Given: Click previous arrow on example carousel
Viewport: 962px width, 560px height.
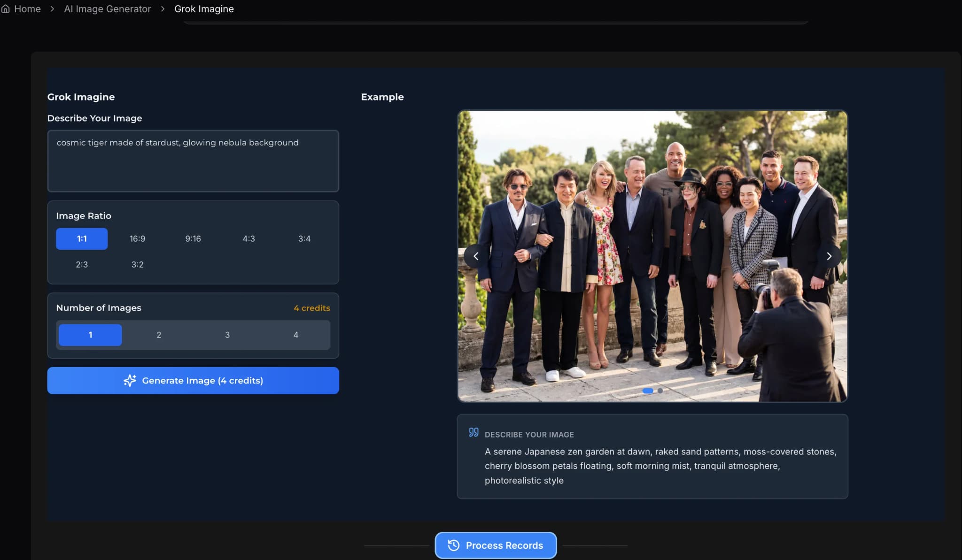Looking at the screenshot, I should 476,256.
